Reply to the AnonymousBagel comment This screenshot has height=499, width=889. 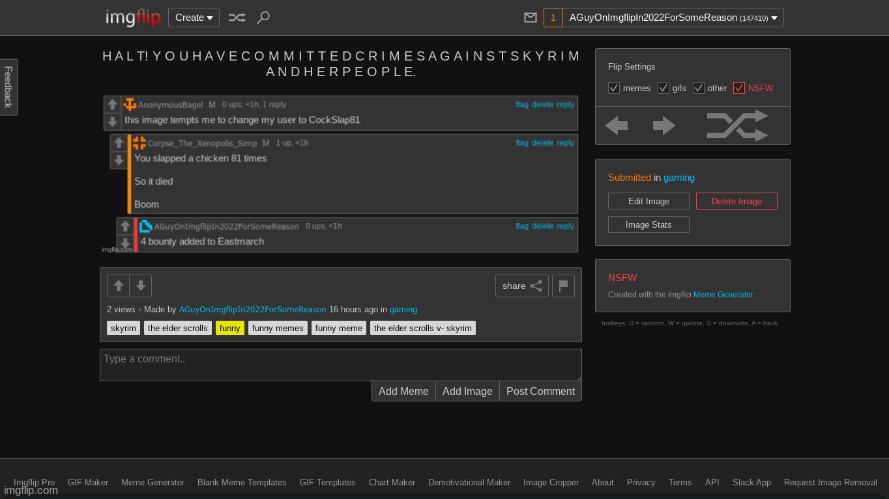click(x=565, y=104)
